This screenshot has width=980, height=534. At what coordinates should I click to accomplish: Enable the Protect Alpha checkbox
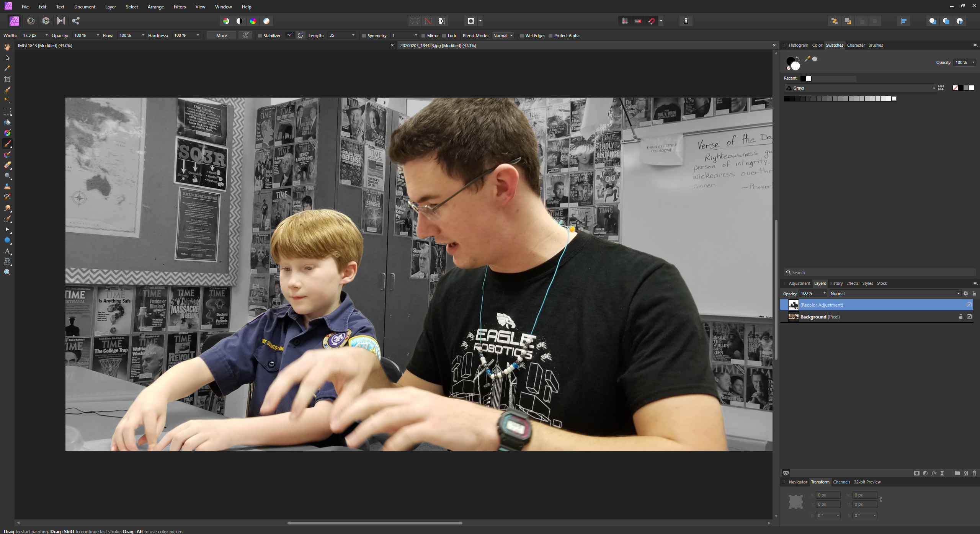550,36
